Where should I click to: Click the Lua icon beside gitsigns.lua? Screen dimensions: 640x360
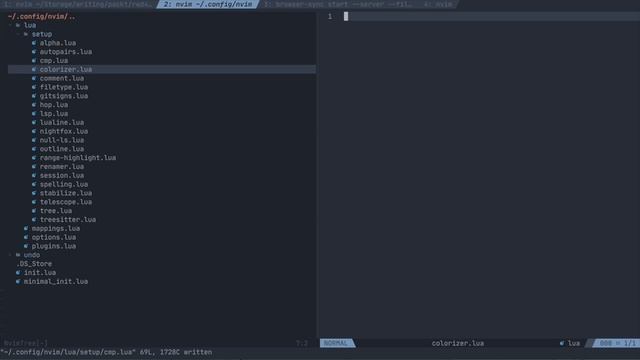point(34,96)
